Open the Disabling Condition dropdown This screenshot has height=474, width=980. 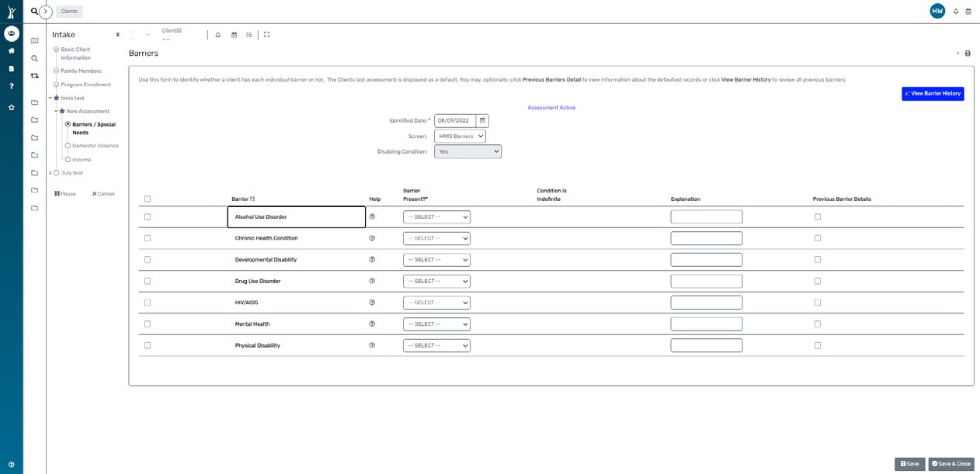pyautogui.click(x=467, y=151)
